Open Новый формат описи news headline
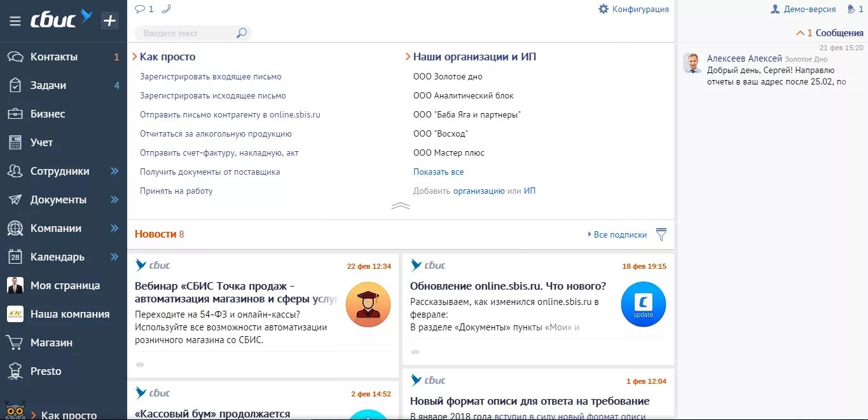This screenshot has width=868, height=420. point(530,401)
